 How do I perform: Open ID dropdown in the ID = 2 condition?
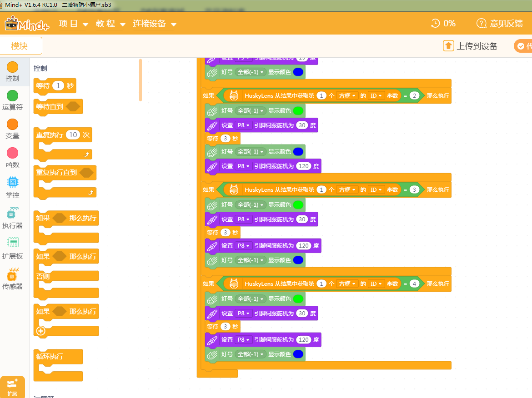point(376,95)
